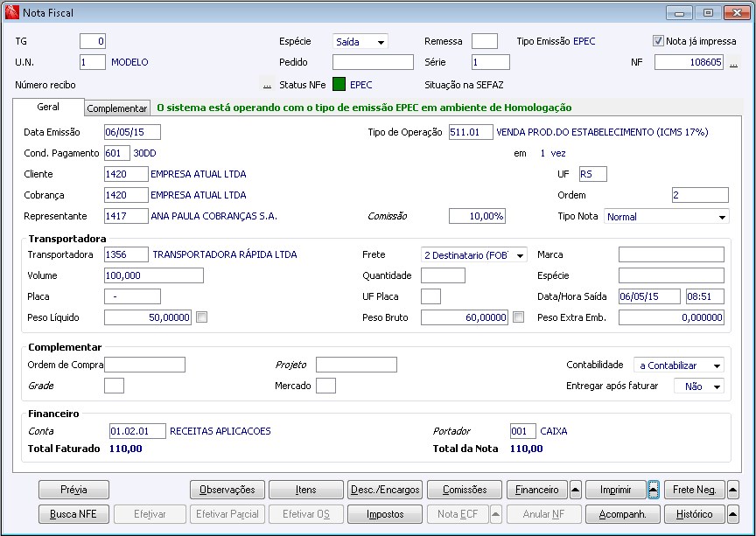Image resolution: width=756 pixels, height=536 pixels.
Task: Toggle the checkbox beside Peso Bruto
Action: (x=519, y=317)
